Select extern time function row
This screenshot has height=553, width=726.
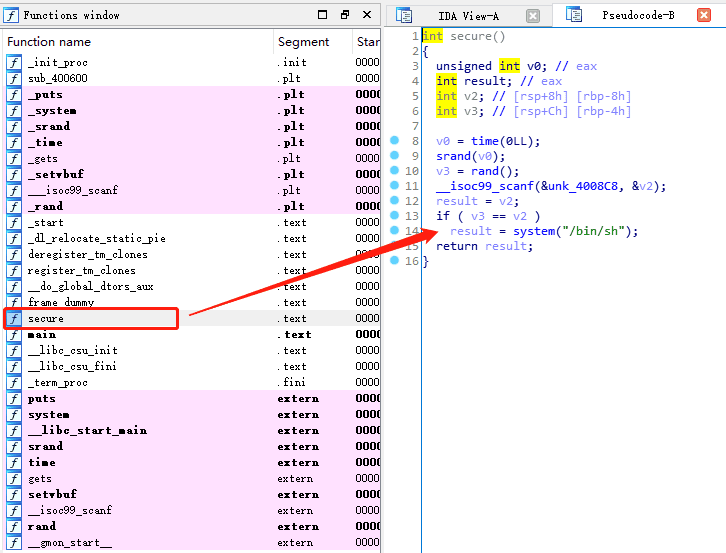(x=192, y=462)
